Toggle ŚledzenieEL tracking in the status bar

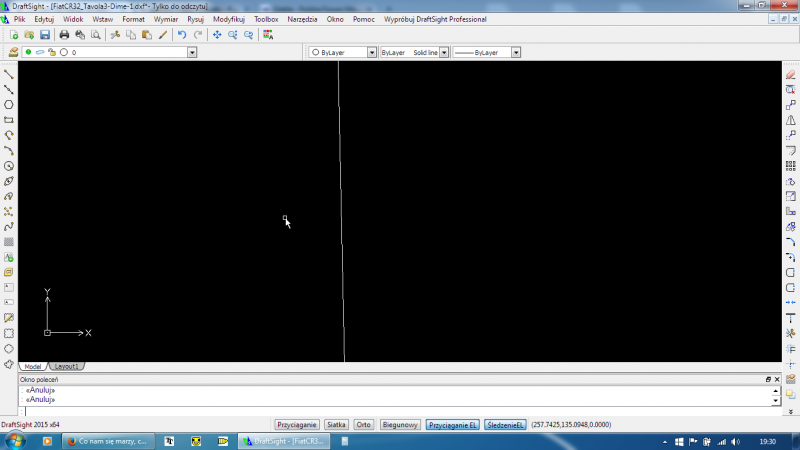click(505, 425)
